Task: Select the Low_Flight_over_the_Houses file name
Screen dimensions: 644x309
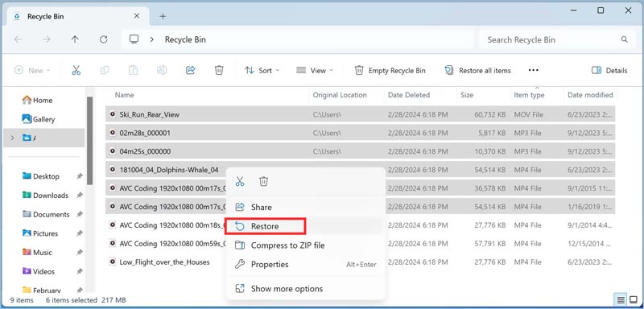Action: pyautogui.click(x=165, y=262)
